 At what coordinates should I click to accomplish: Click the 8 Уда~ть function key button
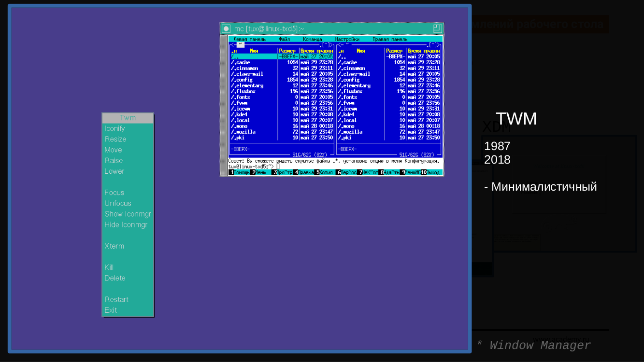point(389,172)
